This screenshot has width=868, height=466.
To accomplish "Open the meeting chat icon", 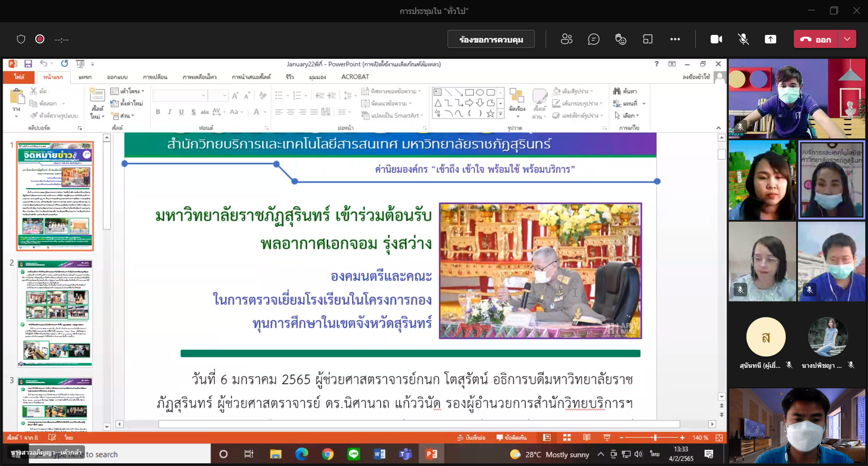I will click(x=594, y=39).
